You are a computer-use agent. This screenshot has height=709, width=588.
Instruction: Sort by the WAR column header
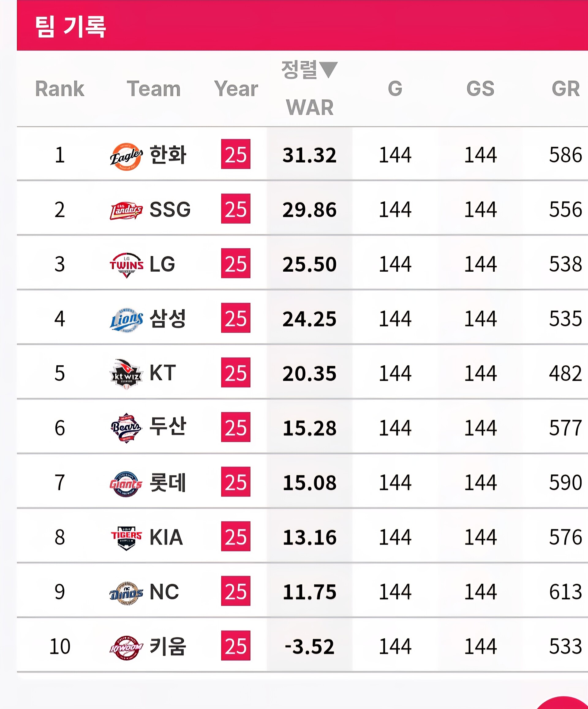click(310, 107)
